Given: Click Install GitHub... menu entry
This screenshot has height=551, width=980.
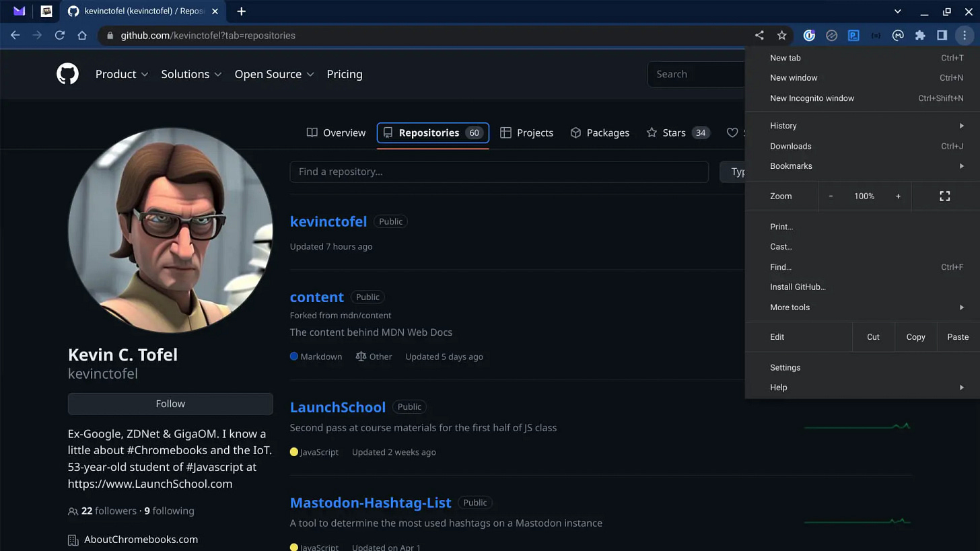Looking at the screenshot, I should (x=862, y=287).
